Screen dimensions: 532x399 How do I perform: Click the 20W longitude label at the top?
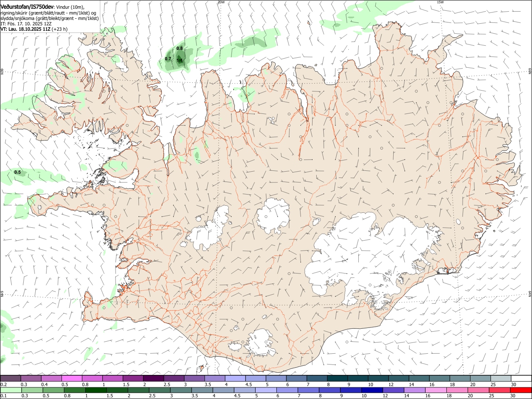(x=221, y=2)
